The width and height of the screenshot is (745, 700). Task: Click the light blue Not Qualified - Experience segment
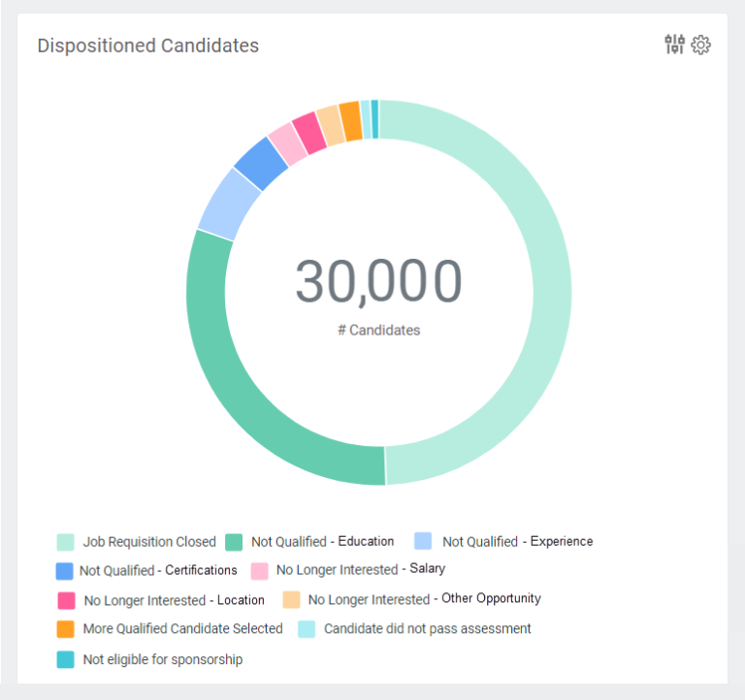click(x=230, y=203)
